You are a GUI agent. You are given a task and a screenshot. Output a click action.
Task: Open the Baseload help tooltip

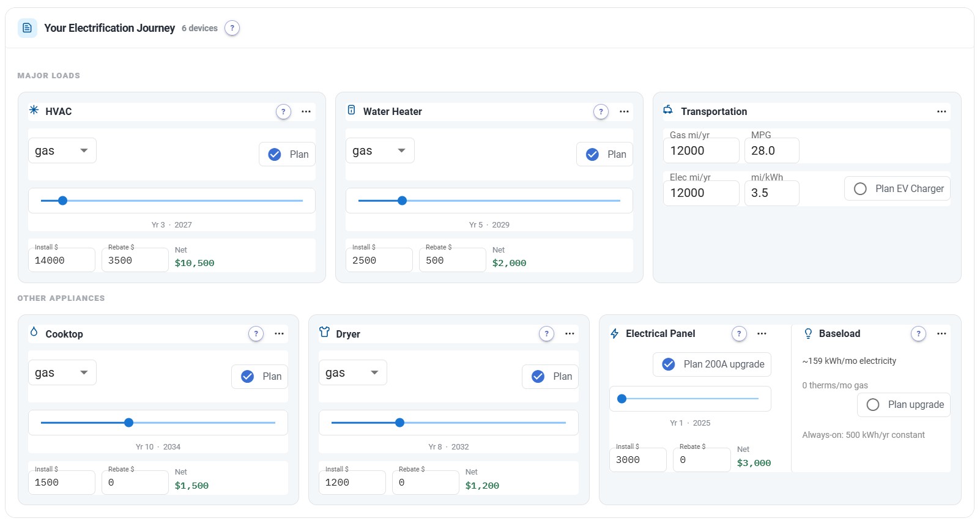tap(918, 334)
